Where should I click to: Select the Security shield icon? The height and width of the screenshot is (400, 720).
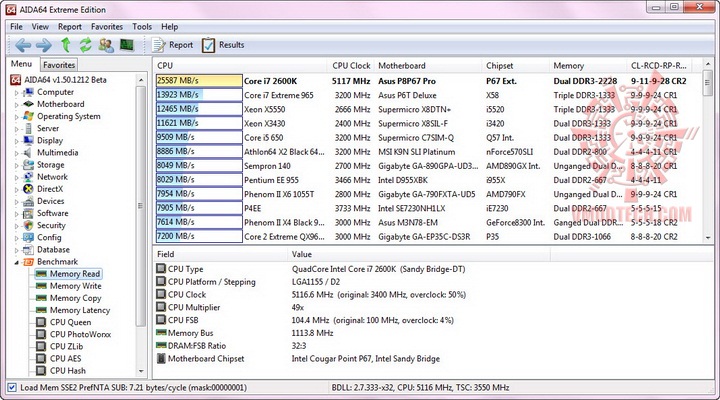28,225
